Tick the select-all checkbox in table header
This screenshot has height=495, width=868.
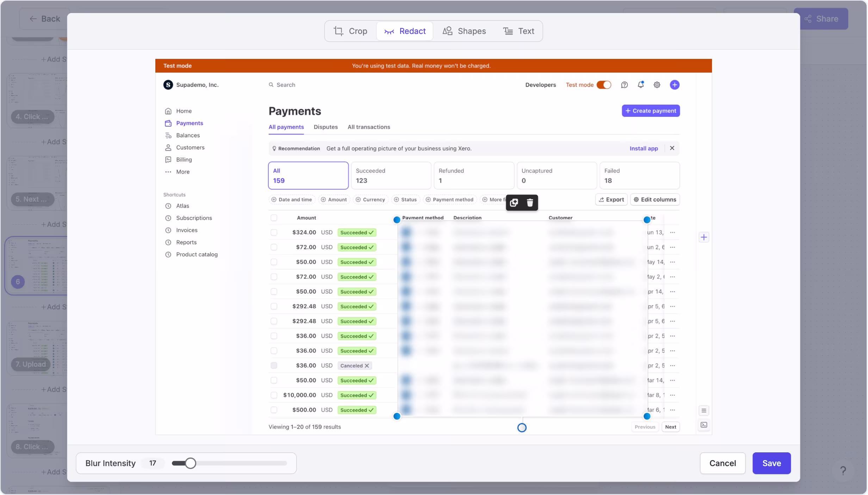[274, 218]
